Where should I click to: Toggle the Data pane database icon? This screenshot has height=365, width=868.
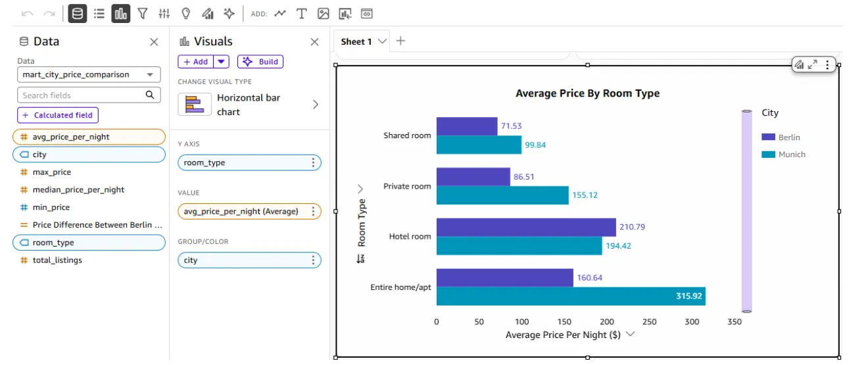coord(78,13)
